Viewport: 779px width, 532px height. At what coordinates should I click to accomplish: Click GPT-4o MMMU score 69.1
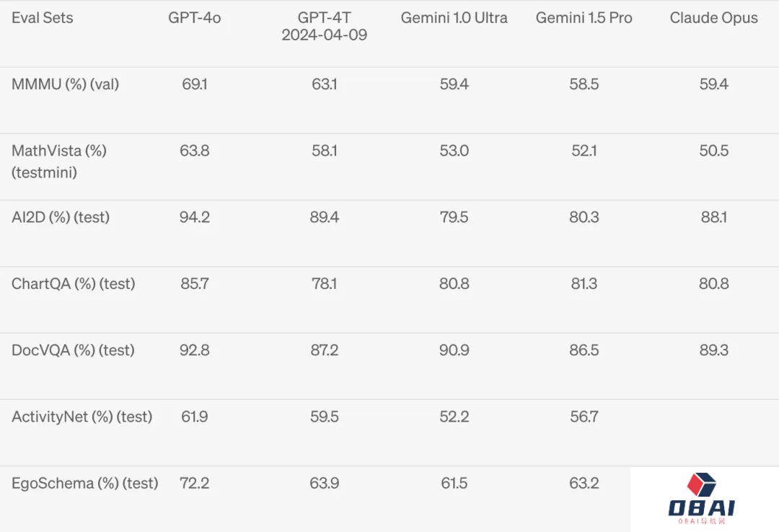tap(194, 84)
